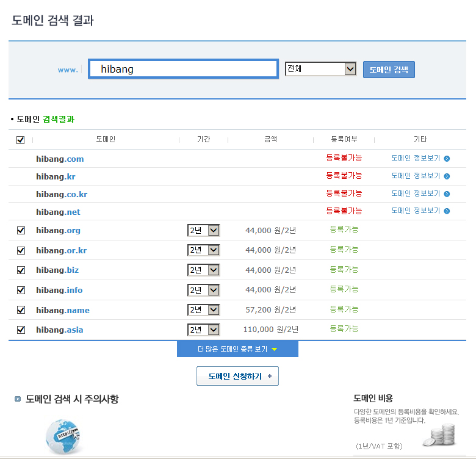Open period dropdown for hibang.info
Viewport: 476px width, 459px height.
203,290
